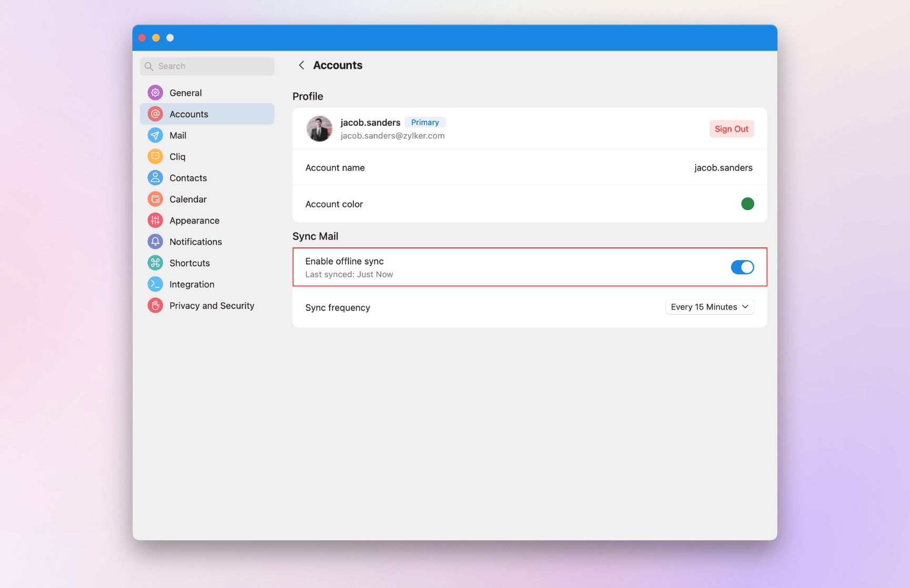This screenshot has height=588, width=910.
Task: Click the Sync frequency label
Action: tap(338, 307)
